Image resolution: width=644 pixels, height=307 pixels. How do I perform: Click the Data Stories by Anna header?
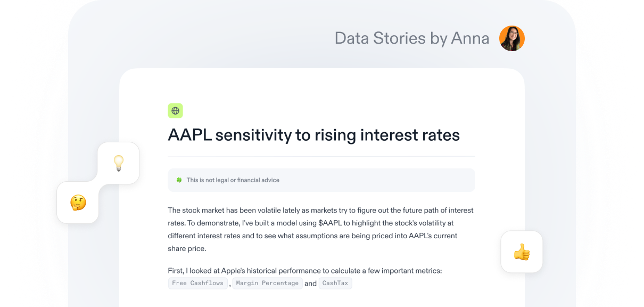(x=412, y=38)
